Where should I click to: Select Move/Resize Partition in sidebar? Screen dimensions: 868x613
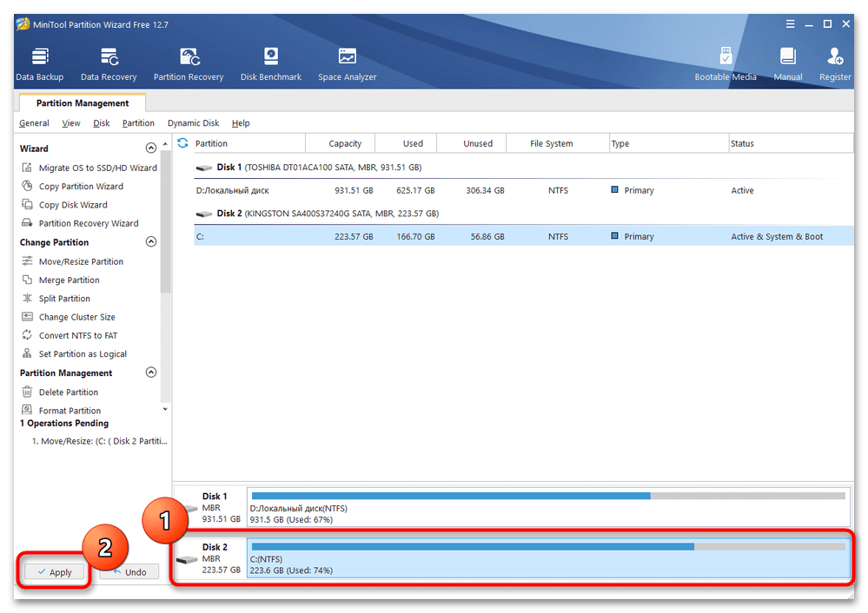click(81, 261)
